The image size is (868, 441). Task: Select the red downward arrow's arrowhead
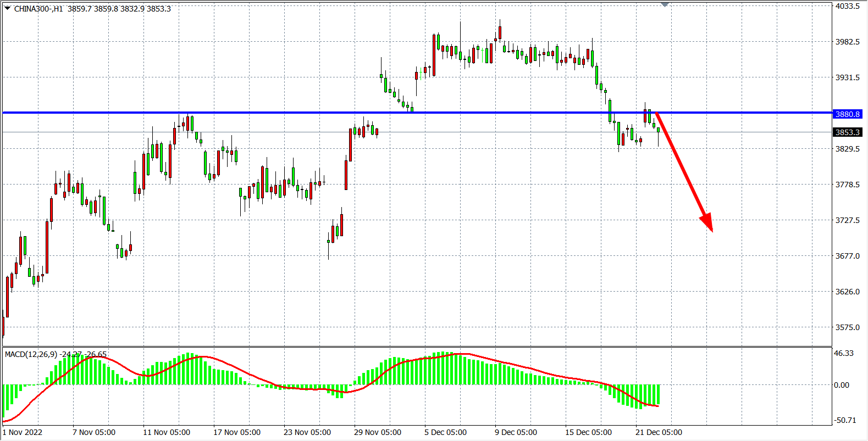pos(707,223)
